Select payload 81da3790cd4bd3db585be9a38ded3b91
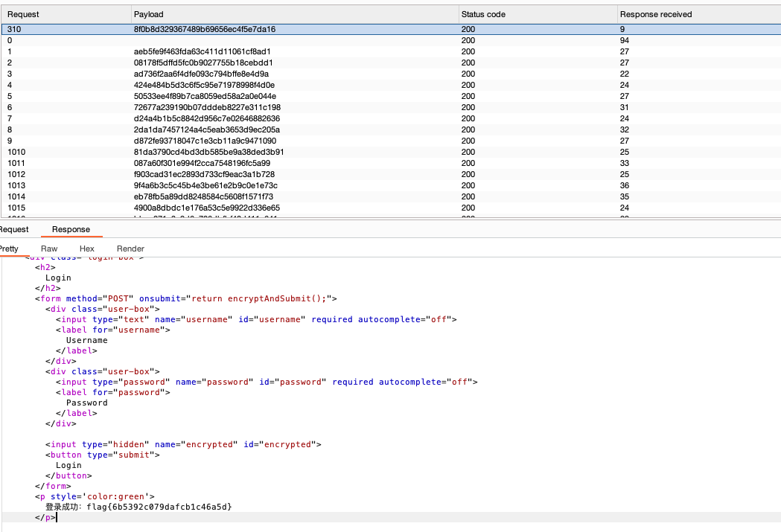 coord(208,152)
